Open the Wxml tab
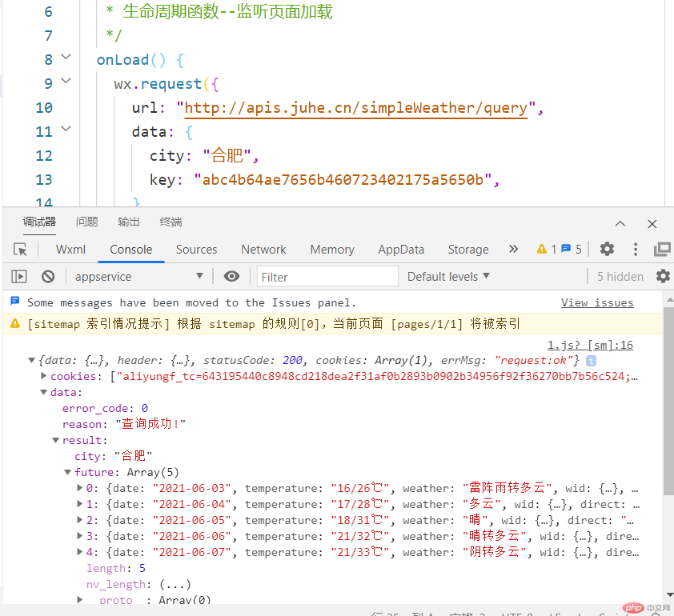Viewport: 674px width, 616px height. 71,249
